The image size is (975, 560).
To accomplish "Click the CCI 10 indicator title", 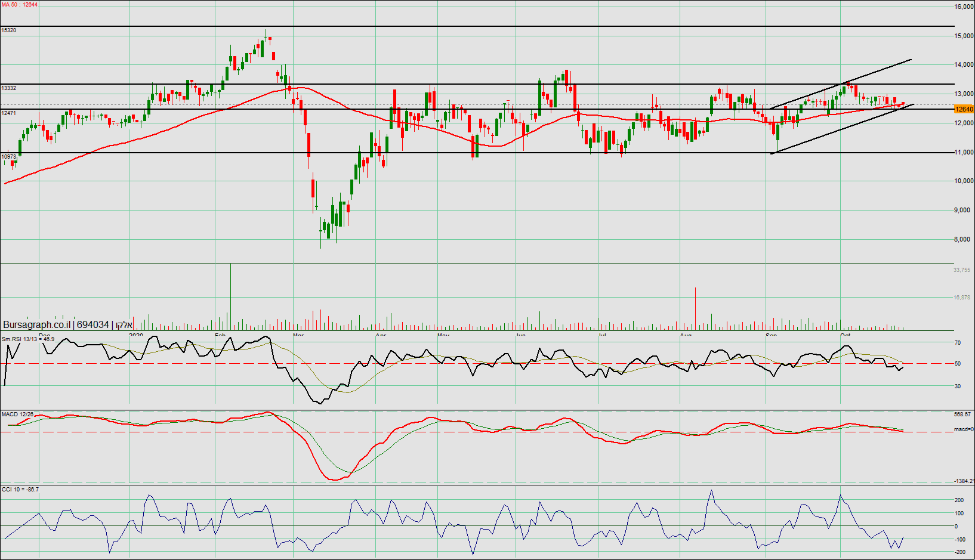I will (x=20, y=490).
